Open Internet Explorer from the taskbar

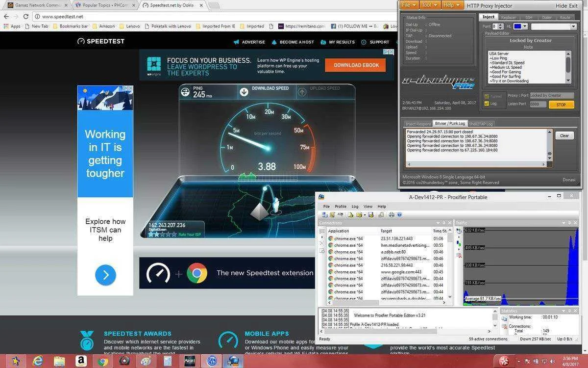(38, 361)
